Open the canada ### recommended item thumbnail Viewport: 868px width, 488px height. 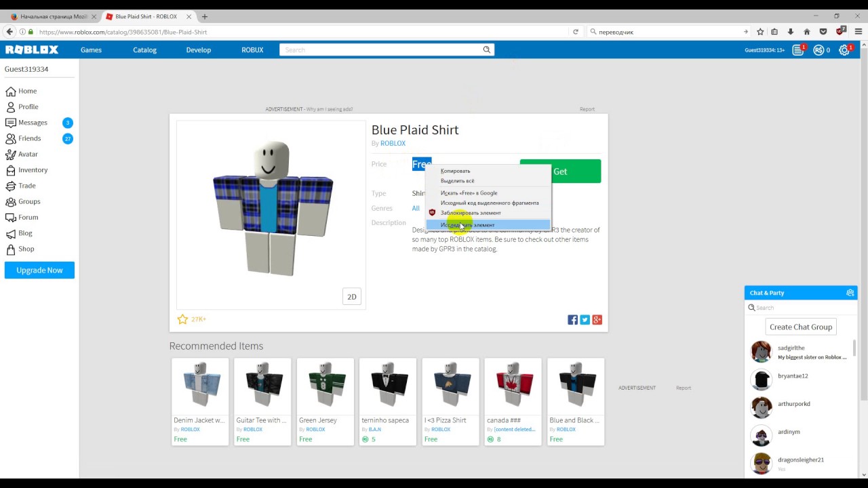coord(513,386)
